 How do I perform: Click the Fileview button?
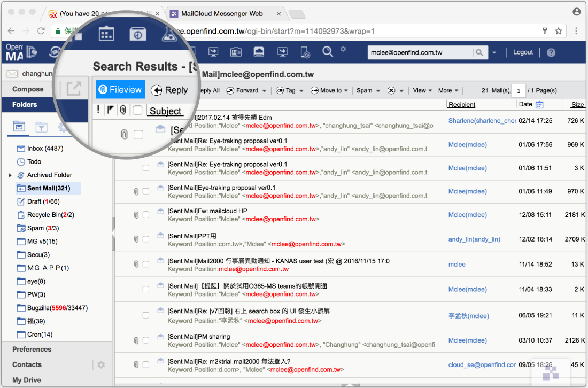tap(120, 90)
